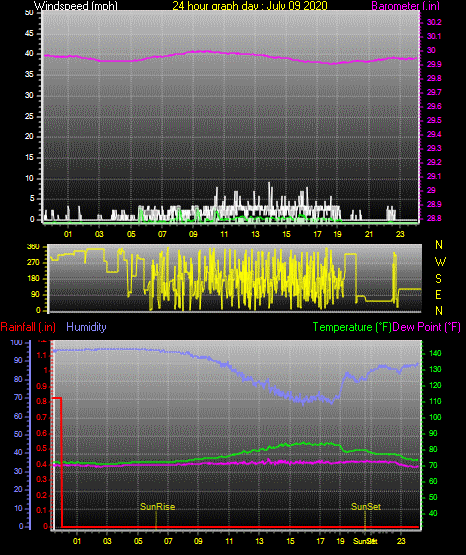The image size is (466, 555).
Task: Click the 'SunSet' label inside the humidity chart
Action: tap(366, 507)
